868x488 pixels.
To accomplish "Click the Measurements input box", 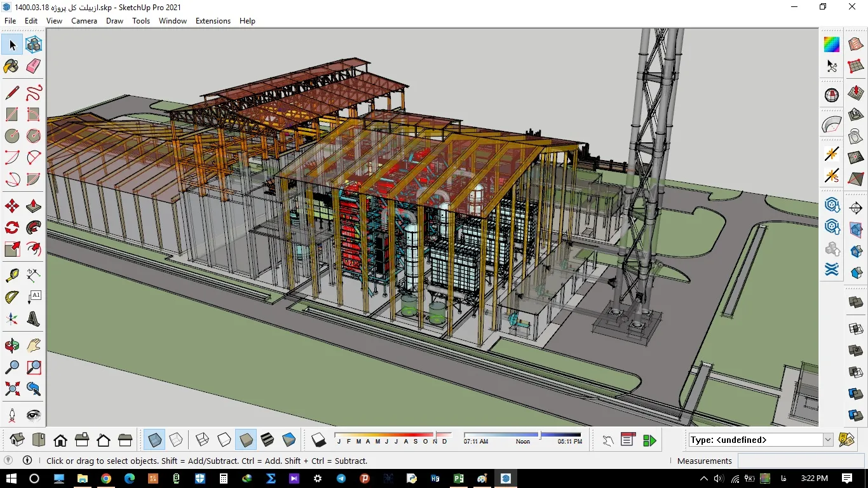I will [799, 461].
